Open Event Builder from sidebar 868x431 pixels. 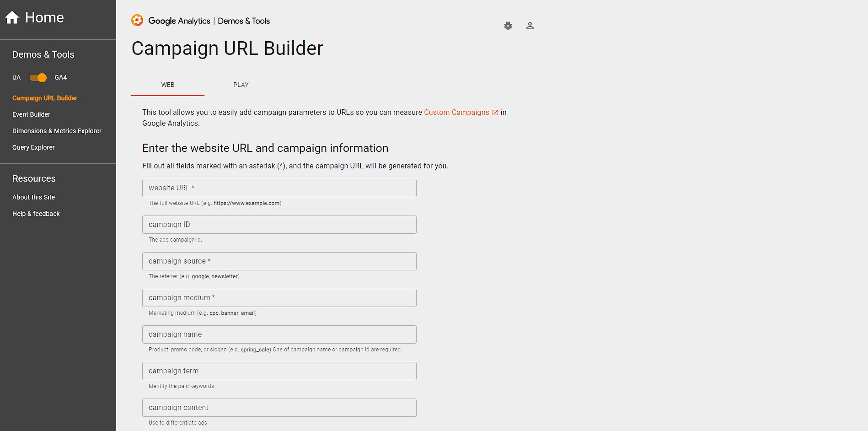pyautogui.click(x=31, y=114)
